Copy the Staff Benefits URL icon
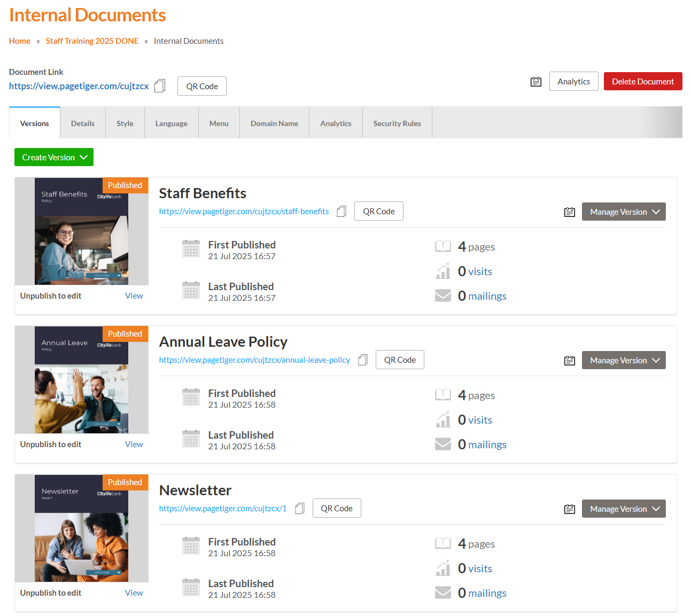 point(341,212)
